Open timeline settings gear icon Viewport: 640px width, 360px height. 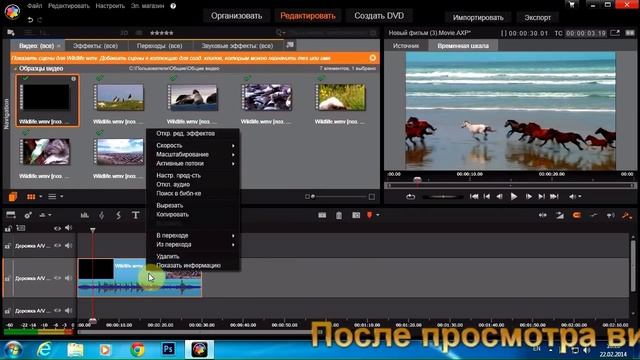(x=28, y=215)
